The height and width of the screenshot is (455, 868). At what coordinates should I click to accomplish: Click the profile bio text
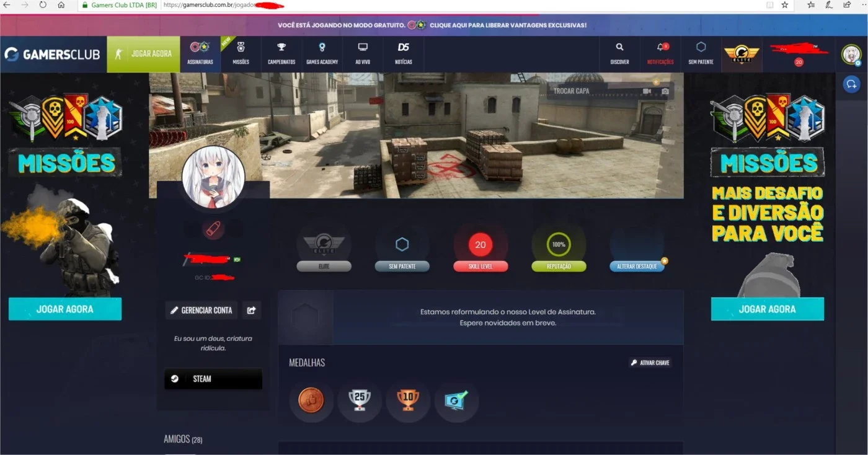[213, 343]
